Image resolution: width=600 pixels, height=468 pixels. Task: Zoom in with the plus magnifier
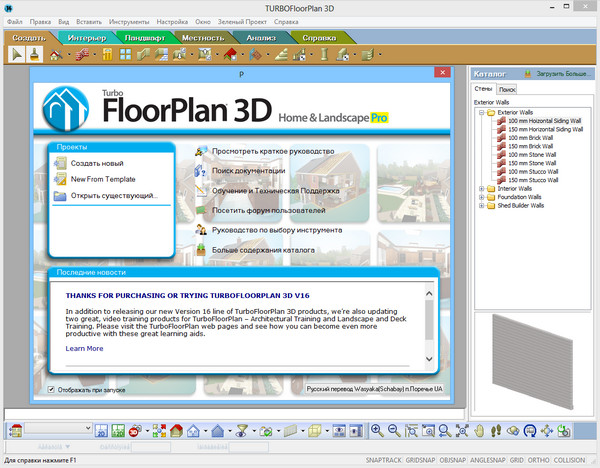(x=377, y=431)
